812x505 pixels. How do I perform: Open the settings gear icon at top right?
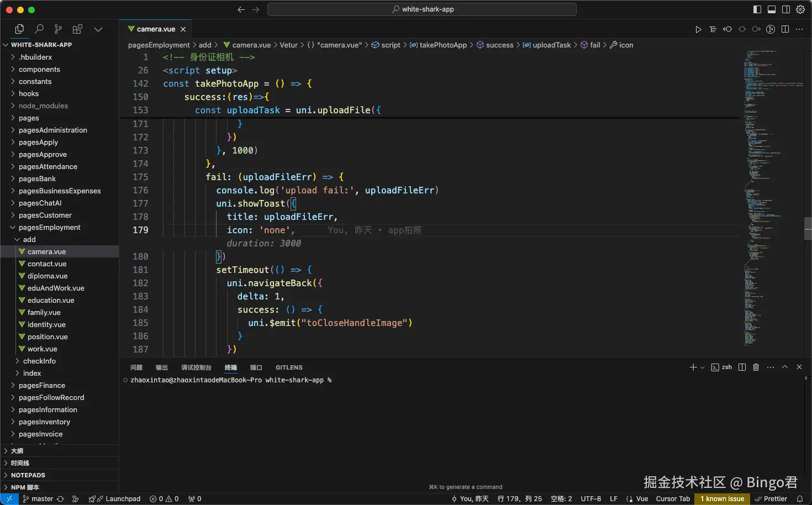(800, 9)
